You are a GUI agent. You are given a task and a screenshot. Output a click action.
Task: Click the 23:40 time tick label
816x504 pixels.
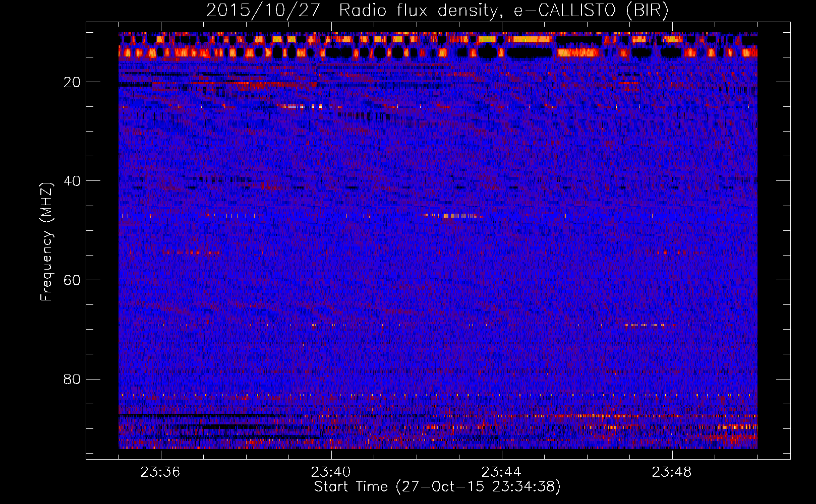click(x=331, y=472)
